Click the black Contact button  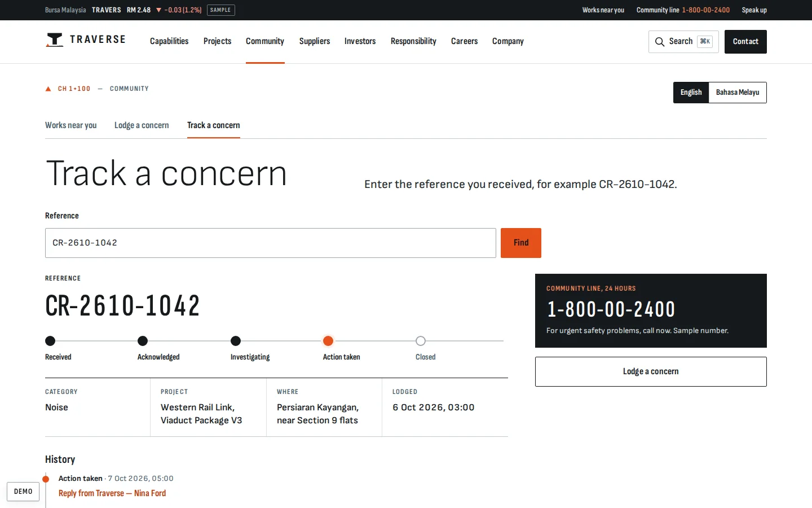(745, 42)
